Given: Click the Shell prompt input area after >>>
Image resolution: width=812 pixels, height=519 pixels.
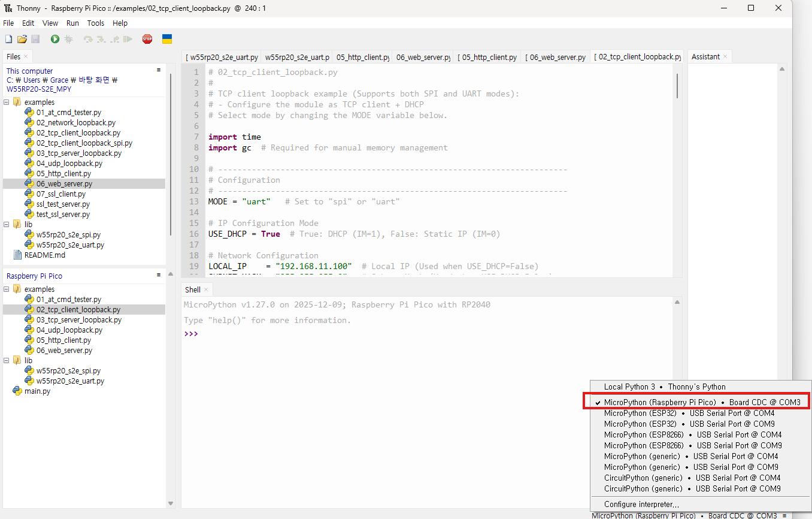Looking at the screenshot, I should coord(434,334).
